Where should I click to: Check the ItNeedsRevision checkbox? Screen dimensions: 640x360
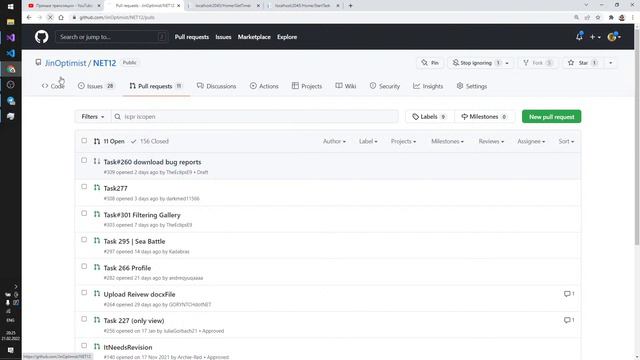point(84,346)
